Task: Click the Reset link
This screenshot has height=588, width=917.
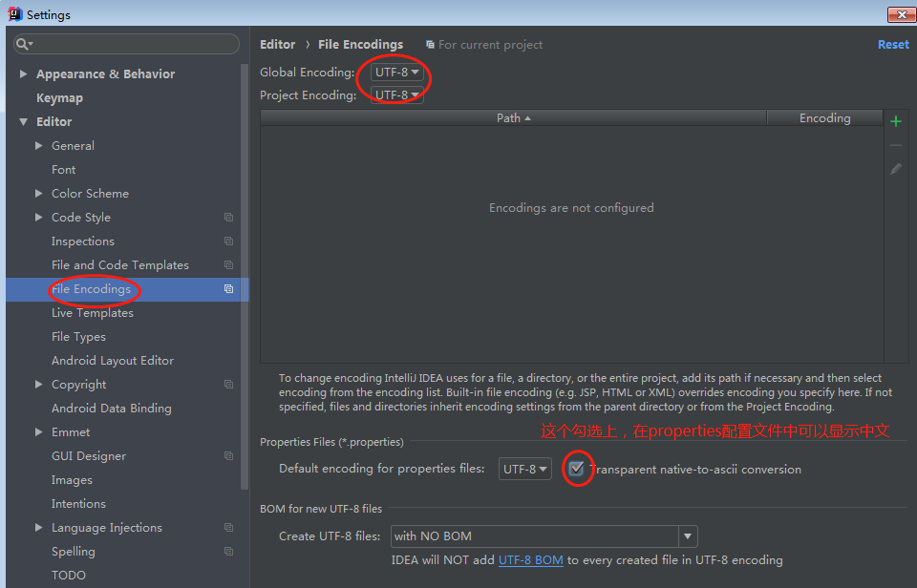Action: pos(893,45)
